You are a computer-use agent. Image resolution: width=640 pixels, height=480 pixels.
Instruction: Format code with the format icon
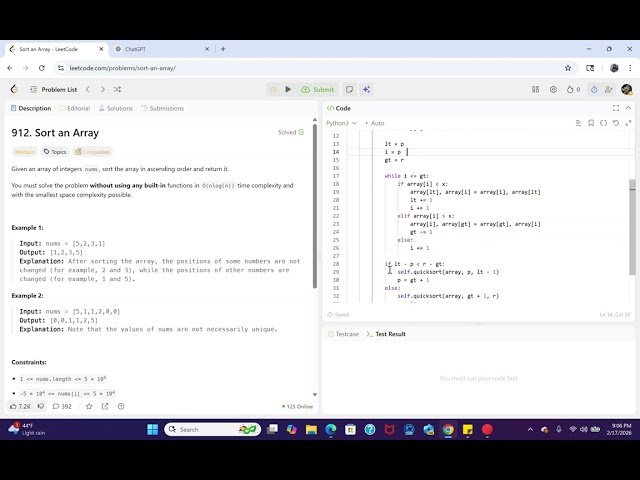(x=578, y=123)
